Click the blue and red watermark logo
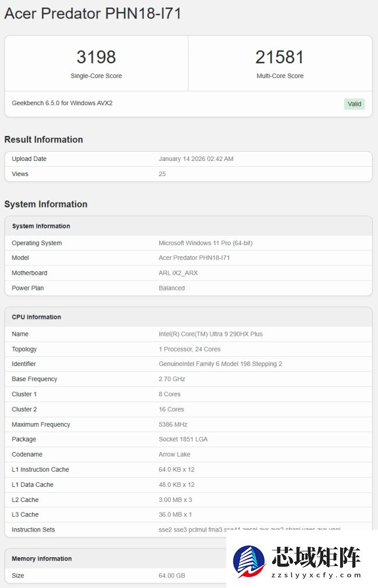The image size is (378, 588). click(x=249, y=561)
